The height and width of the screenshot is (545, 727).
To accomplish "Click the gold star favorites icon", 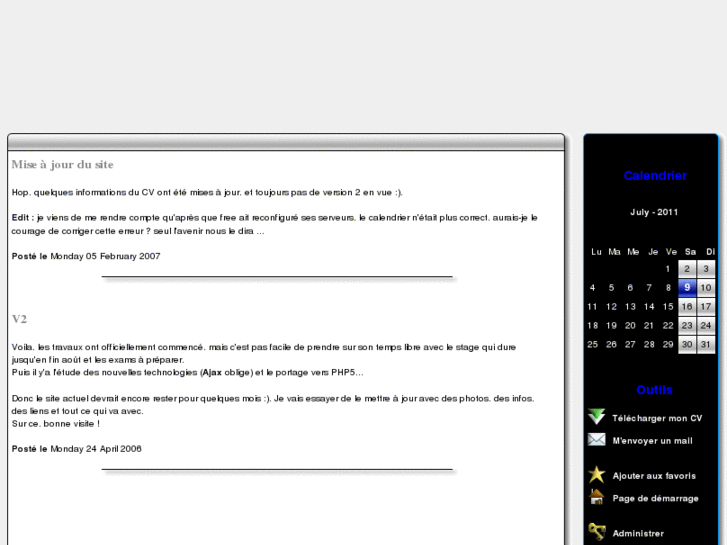I will 596,474.
